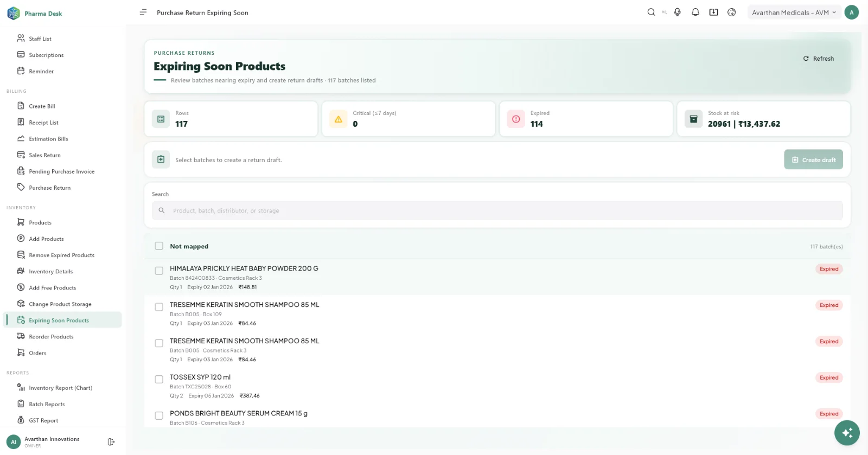
Task: Click the Stock at risk archive icon
Action: 693,119
